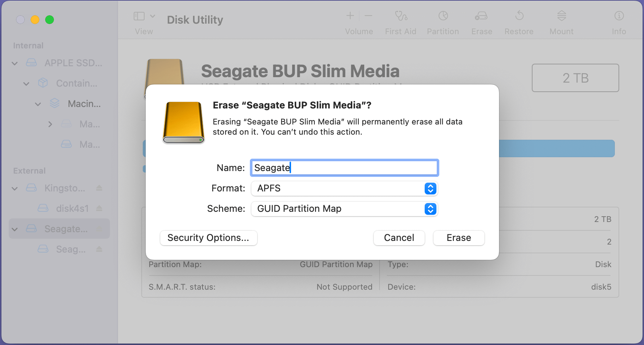Viewport: 644px width, 345px height.
Task: Add a new Volume with the plus icon
Action: click(x=350, y=16)
